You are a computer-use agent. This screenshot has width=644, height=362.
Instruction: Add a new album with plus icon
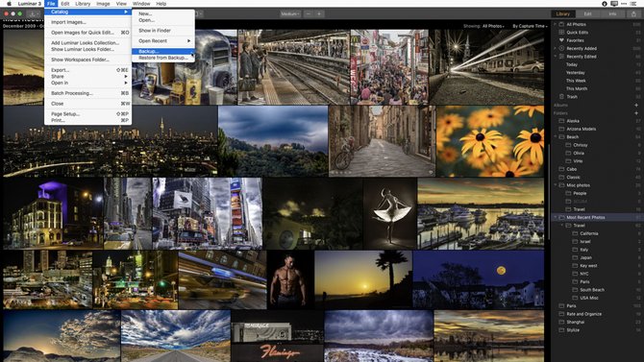pyautogui.click(x=636, y=105)
